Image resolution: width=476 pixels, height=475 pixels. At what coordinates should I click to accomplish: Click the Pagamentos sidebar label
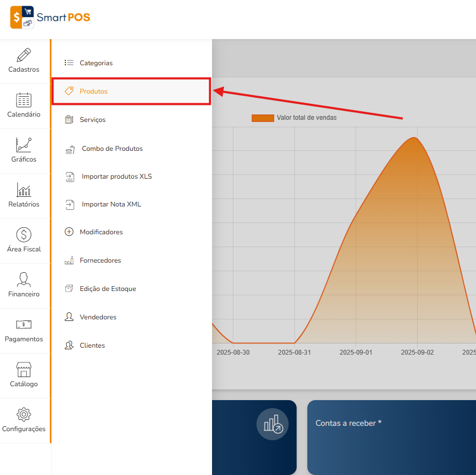(24, 339)
